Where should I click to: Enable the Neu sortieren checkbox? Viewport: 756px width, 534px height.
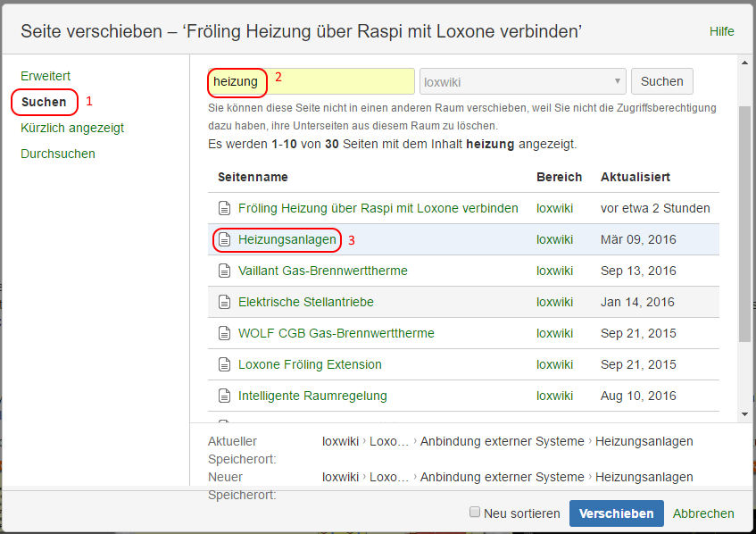click(x=475, y=513)
